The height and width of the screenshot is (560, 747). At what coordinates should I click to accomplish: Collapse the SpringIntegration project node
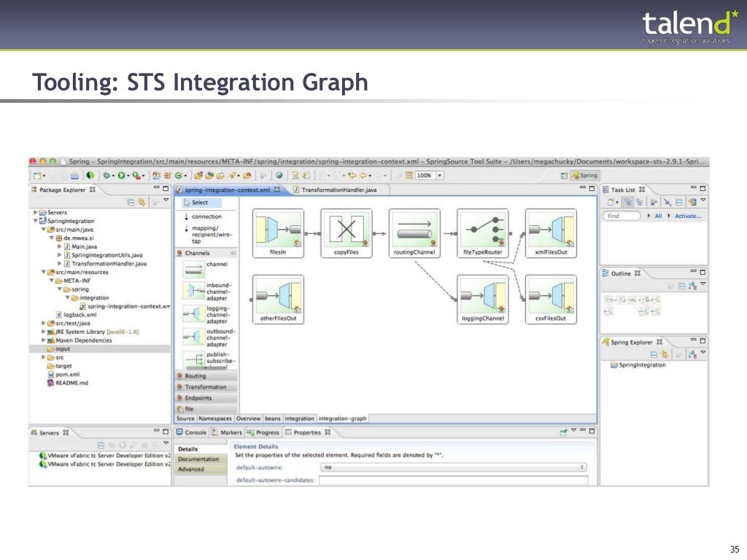(35, 221)
